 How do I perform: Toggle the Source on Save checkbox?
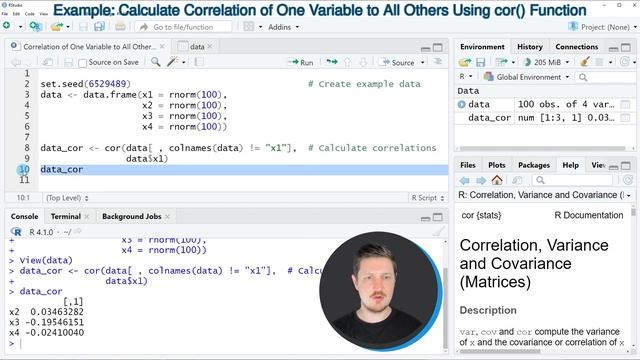82,63
